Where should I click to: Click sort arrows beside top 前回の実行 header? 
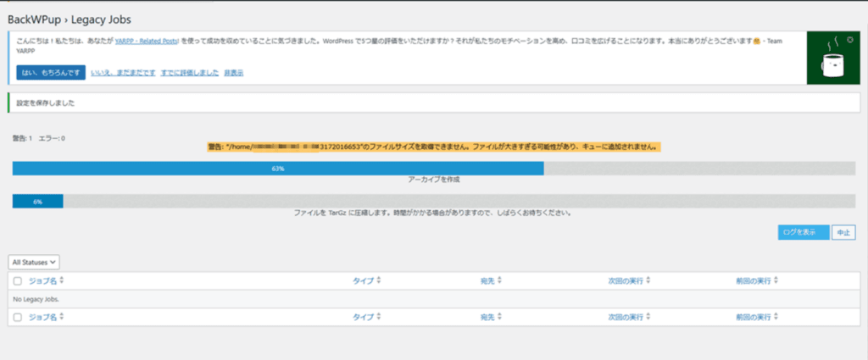(x=776, y=280)
